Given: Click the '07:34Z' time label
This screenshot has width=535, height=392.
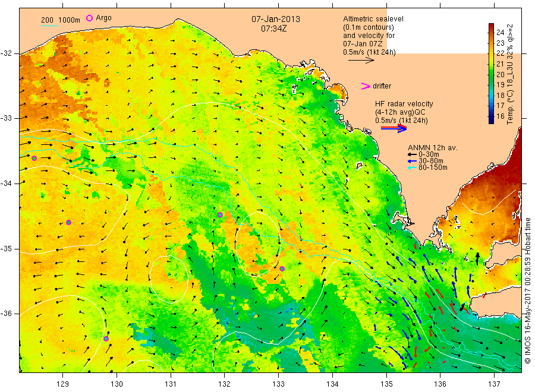Looking at the screenshot, I should click(273, 29).
